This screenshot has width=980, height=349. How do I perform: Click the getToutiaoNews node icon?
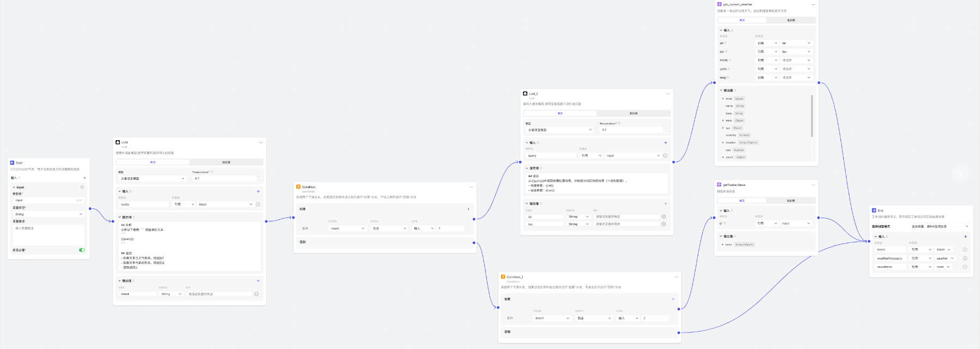pyautogui.click(x=719, y=184)
